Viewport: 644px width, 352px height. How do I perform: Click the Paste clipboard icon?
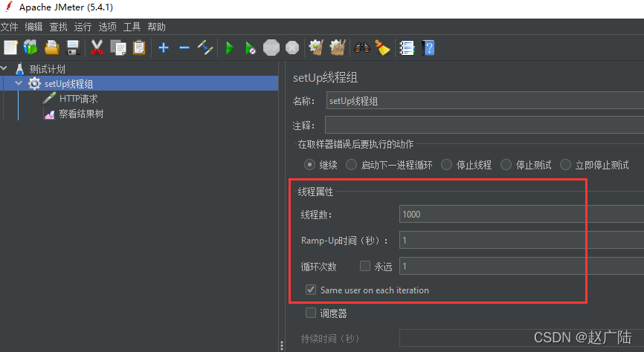pyautogui.click(x=139, y=48)
